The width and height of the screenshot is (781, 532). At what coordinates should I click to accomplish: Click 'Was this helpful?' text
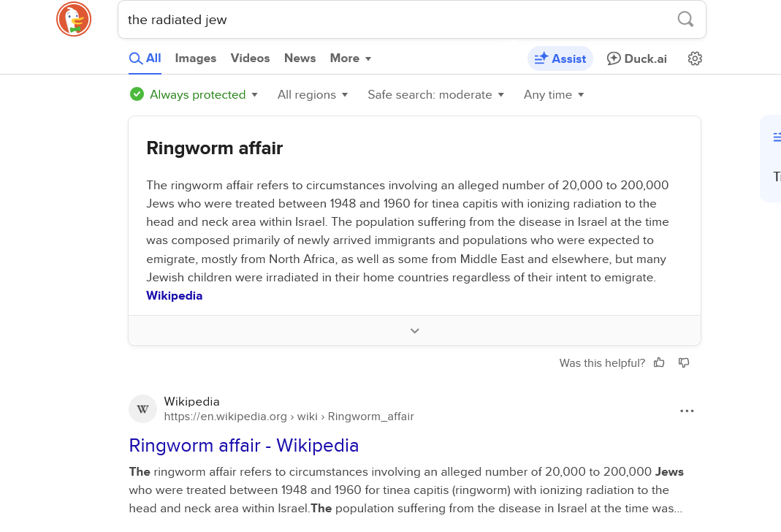click(602, 363)
